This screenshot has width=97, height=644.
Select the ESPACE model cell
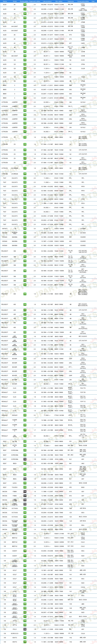(x=15, y=415)
